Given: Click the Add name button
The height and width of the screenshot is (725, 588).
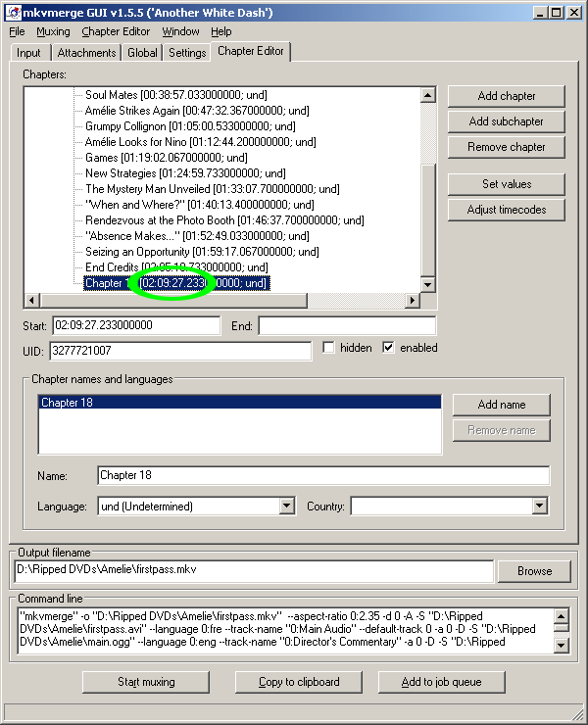Looking at the screenshot, I should pos(502,405).
